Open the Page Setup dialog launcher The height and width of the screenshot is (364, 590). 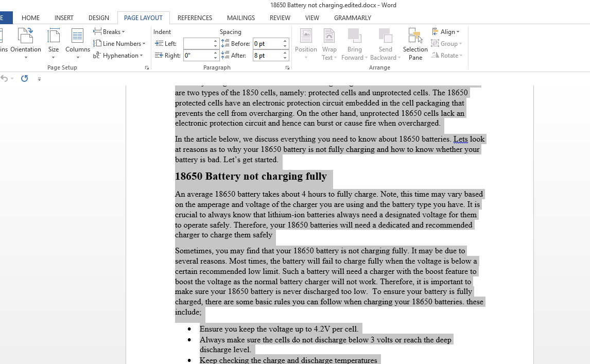coord(147,67)
